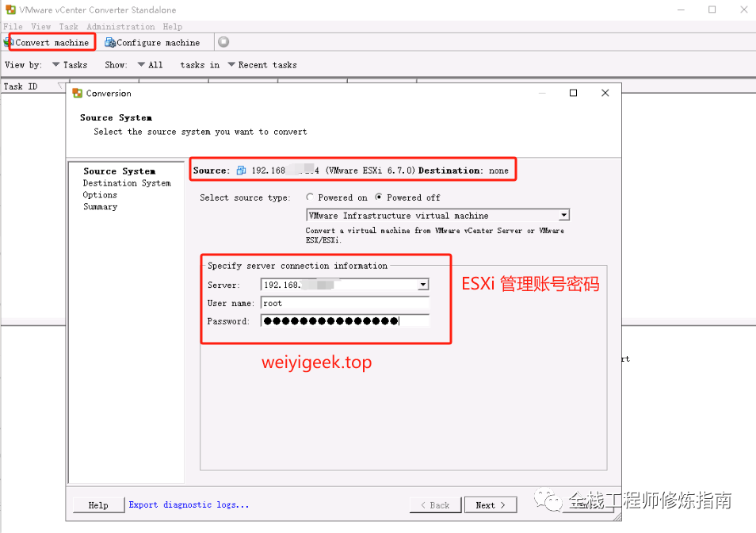756x533 pixels.
Task: Click the Convert machine toolbar button
Action: [x=48, y=43]
